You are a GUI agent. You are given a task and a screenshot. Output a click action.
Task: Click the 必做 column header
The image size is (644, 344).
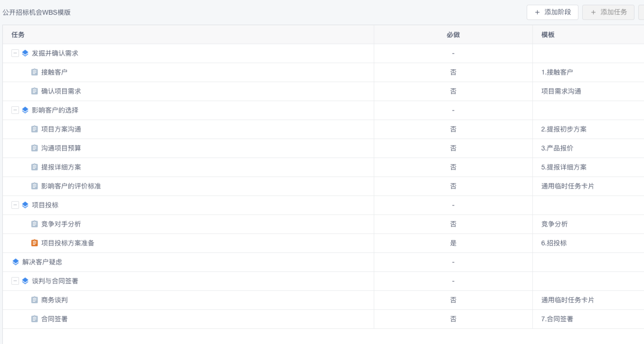point(453,35)
